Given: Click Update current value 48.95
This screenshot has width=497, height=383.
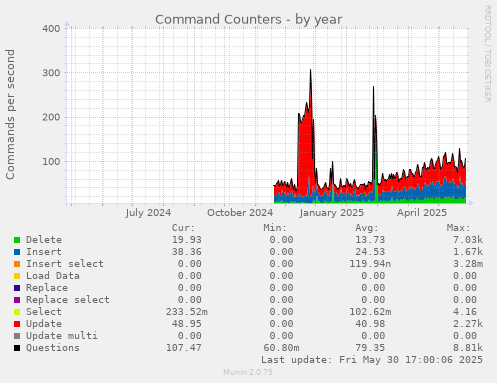Looking at the screenshot, I should pos(187,324).
